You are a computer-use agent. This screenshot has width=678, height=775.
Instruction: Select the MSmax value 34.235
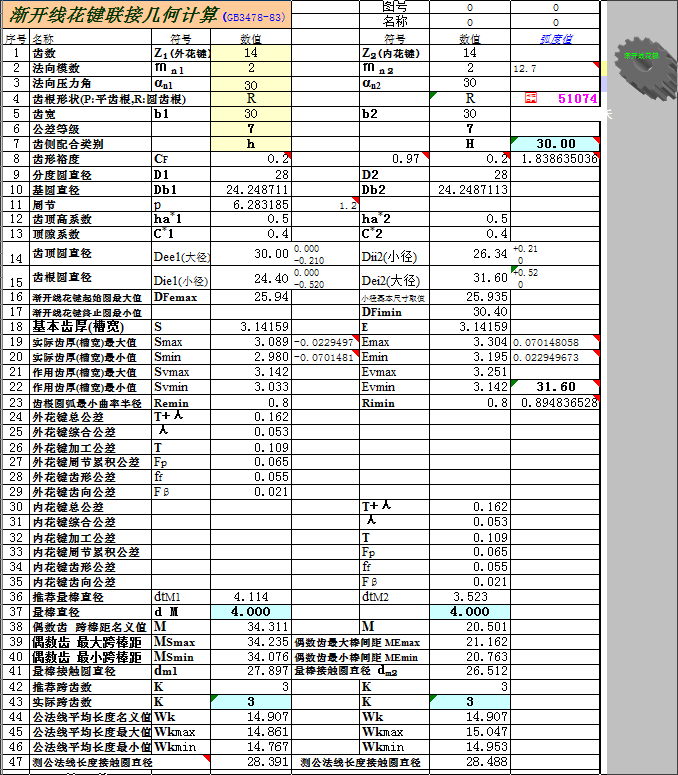pos(251,642)
